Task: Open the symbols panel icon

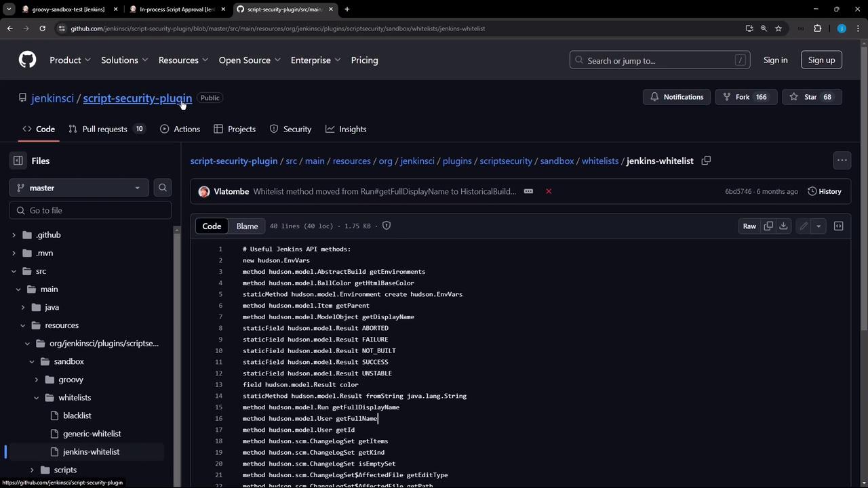Action: (838, 226)
